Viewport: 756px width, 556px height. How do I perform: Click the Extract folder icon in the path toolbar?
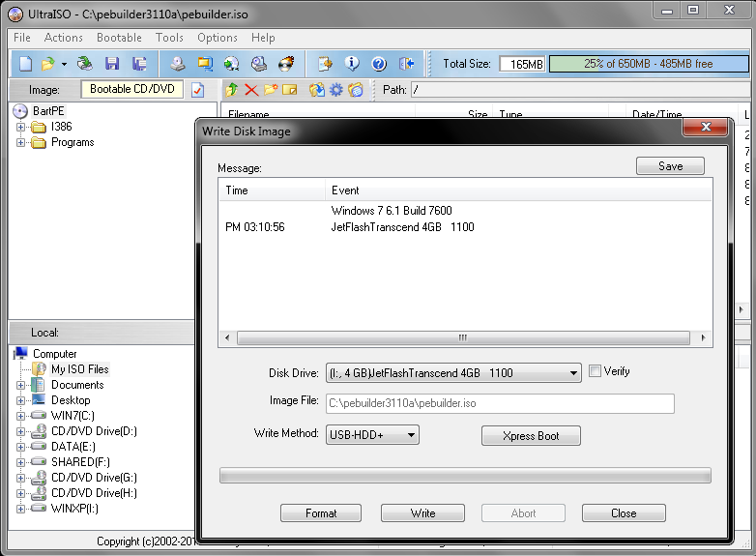tap(317, 90)
